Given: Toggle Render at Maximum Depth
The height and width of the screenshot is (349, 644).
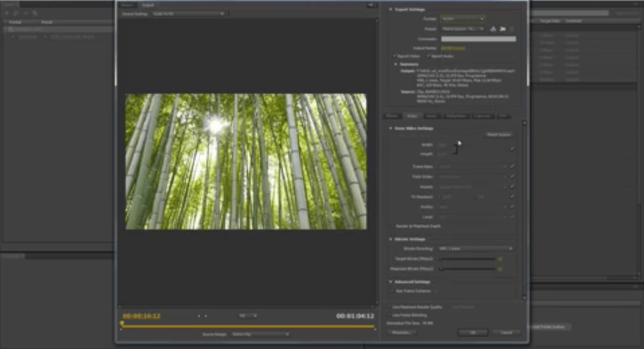Looking at the screenshot, I should pos(393,226).
